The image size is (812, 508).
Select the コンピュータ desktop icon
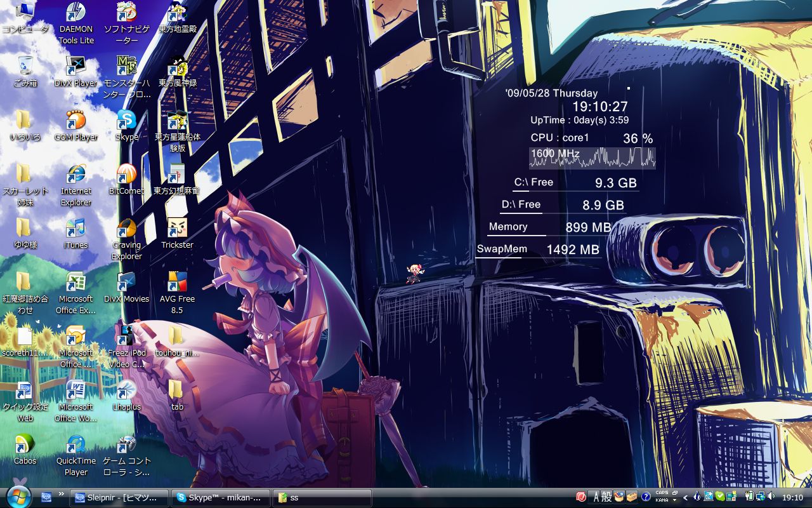(x=25, y=18)
